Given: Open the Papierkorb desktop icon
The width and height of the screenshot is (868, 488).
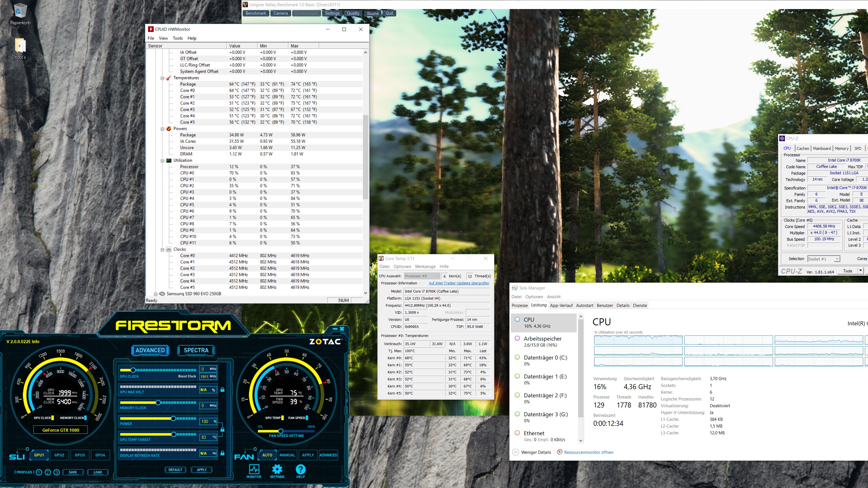Looking at the screenshot, I should (x=20, y=14).
